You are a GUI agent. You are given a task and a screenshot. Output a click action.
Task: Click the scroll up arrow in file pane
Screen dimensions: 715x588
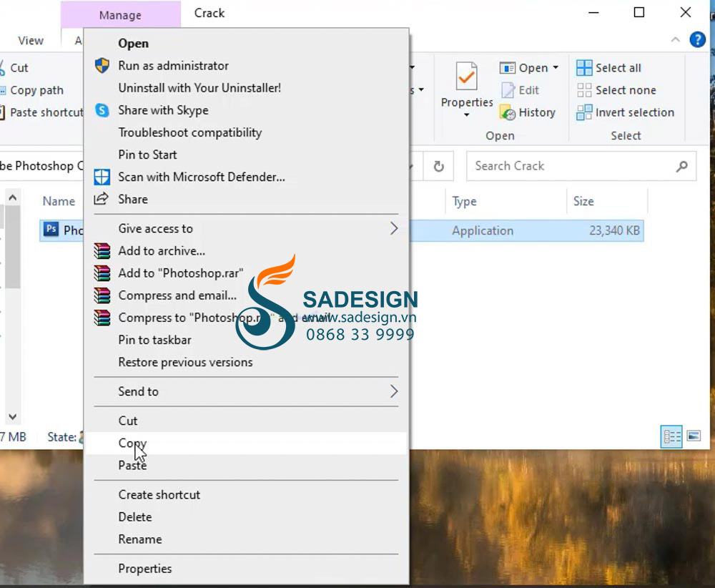13,197
